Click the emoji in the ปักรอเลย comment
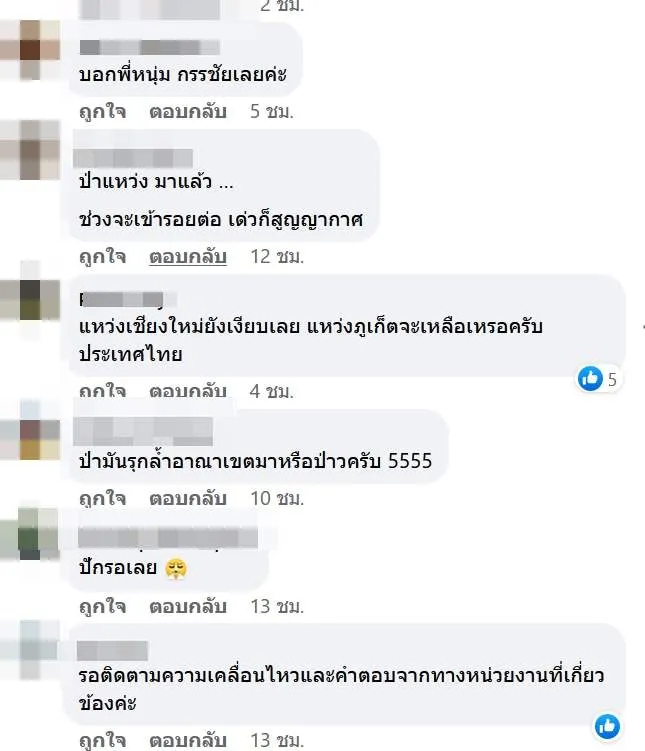Image resolution: width=645 pixels, height=751 pixels. (176, 568)
